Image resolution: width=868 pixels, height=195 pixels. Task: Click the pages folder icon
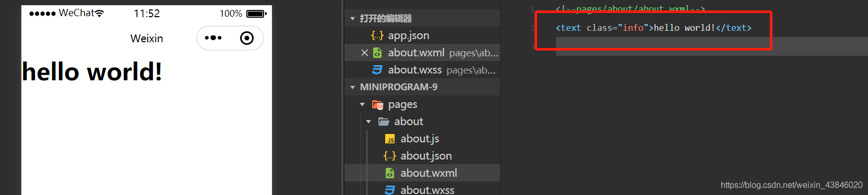[377, 104]
